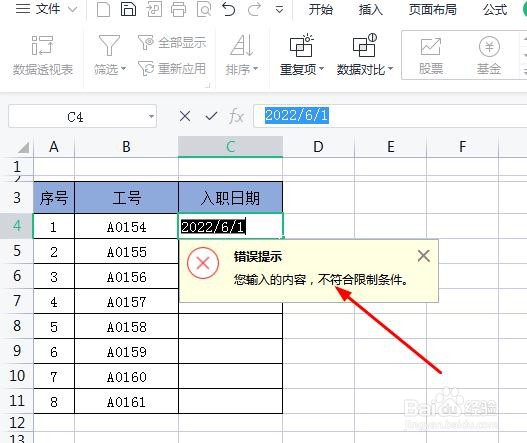Click the print preview icon
This screenshot has height=443, width=527.
[x=204, y=9]
